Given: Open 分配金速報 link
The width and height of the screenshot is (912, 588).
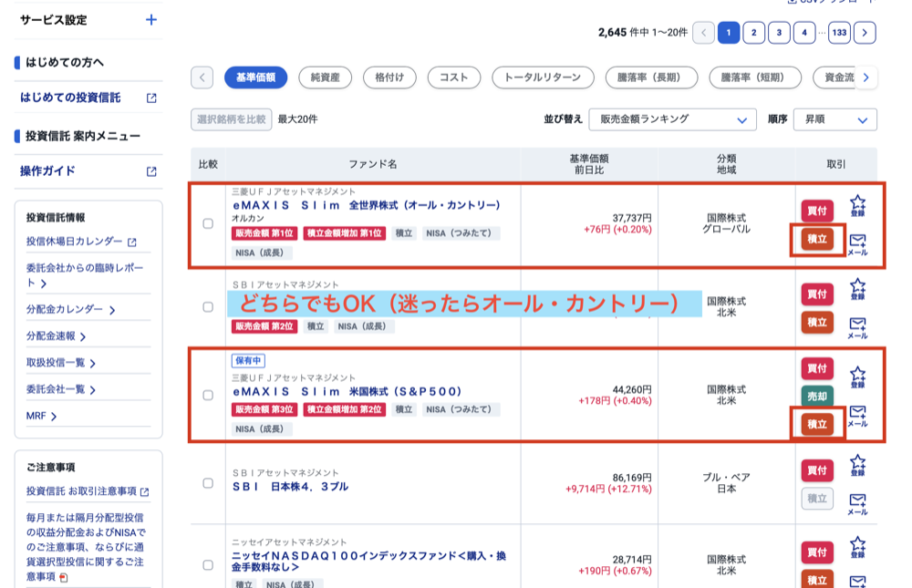Looking at the screenshot, I should 50,336.
